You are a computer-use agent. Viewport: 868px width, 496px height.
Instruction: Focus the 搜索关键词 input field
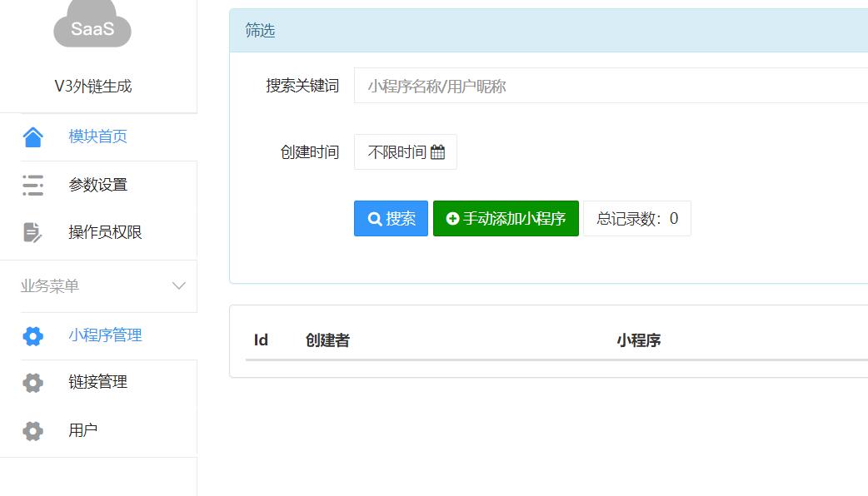(610, 86)
